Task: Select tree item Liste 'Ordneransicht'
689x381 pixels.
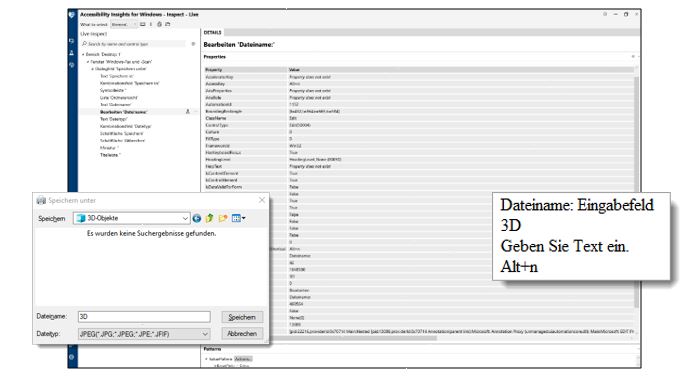Action: click(119, 98)
